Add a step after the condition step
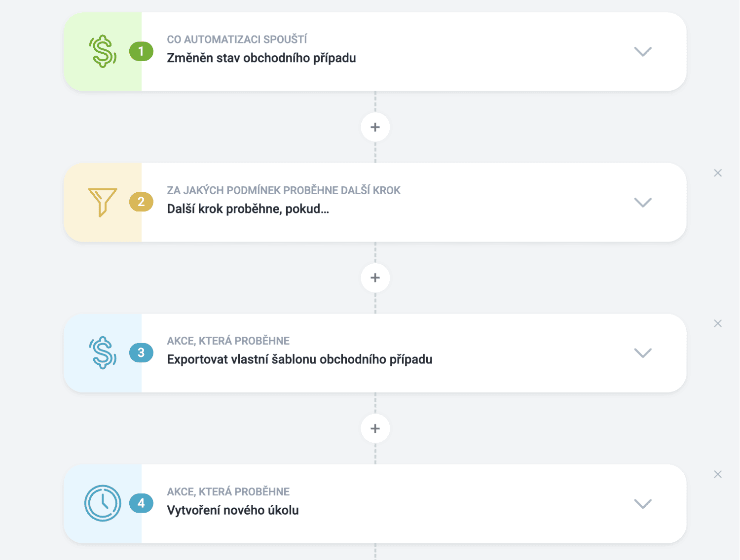 click(375, 278)
